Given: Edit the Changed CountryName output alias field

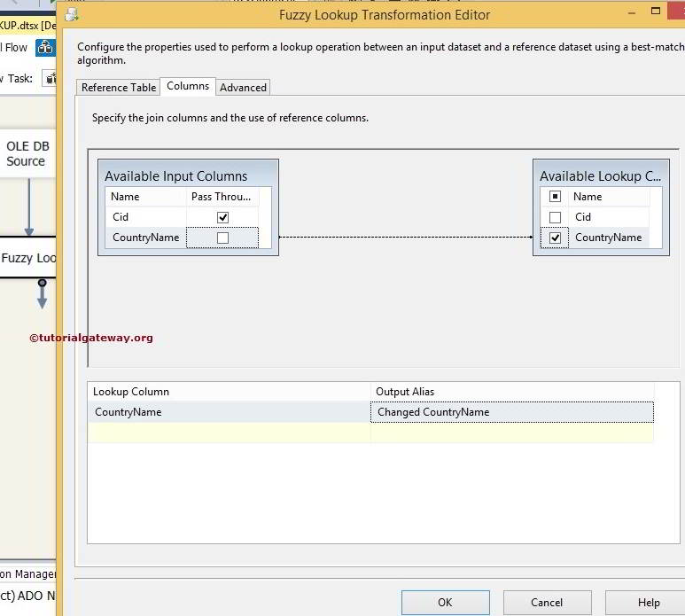Looking at the screenshot, I should [512, 412].
